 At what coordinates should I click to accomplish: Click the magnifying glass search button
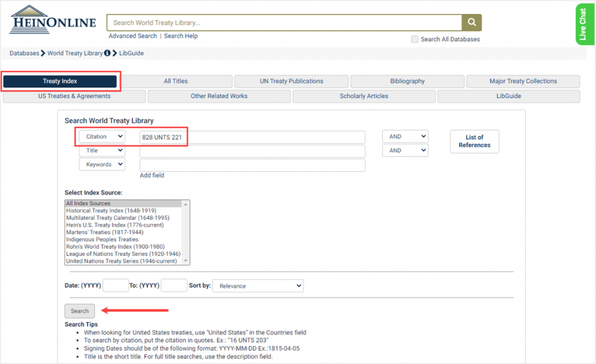pos(471,23)
